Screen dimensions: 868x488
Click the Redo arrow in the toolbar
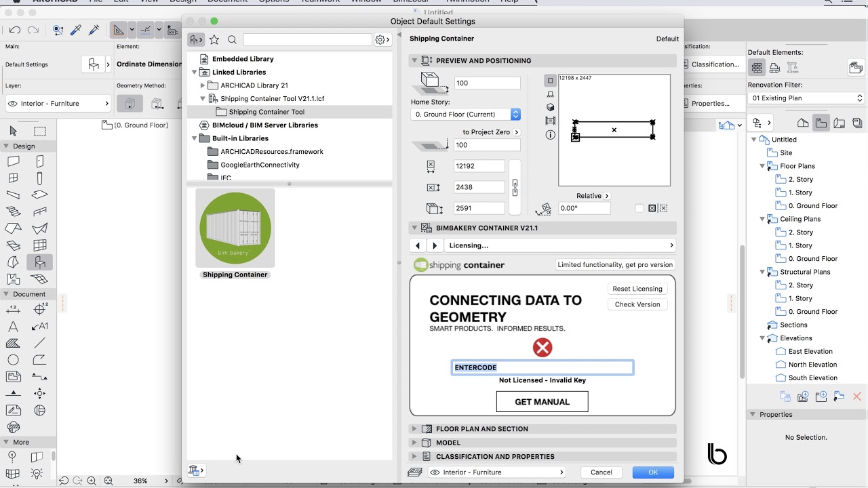click(x=33, y=30)
